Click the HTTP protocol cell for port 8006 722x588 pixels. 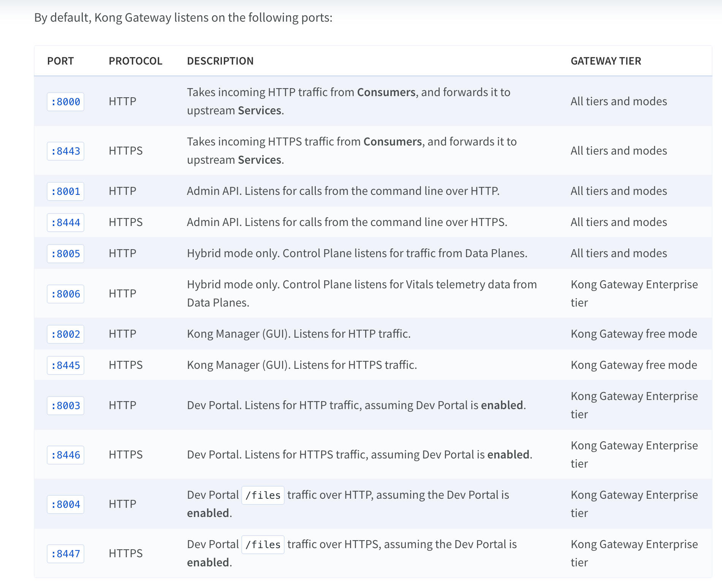click(x=122, y=294)
